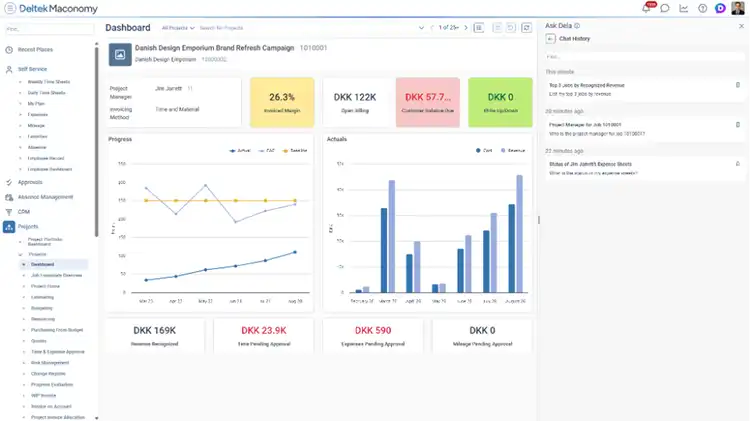Image resolution: width=750 pixels, height=421 pixels.
Task: Click the Absence Management icon
Action: [9, 197]
